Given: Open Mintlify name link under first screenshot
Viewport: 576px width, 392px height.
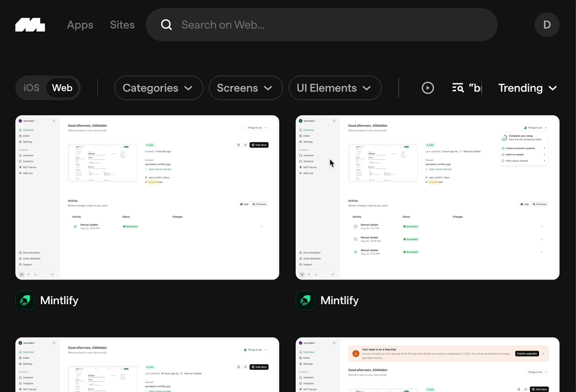Looking at the screenshot, I should pos(59,300).
